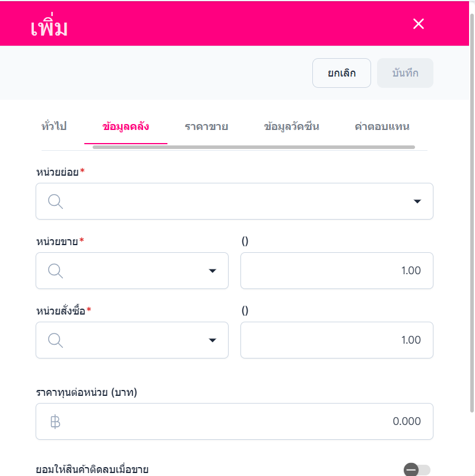Click the search icon in หน่วยสั่งซื้อ field
The image size is (475, 476).
click(55, 340)
